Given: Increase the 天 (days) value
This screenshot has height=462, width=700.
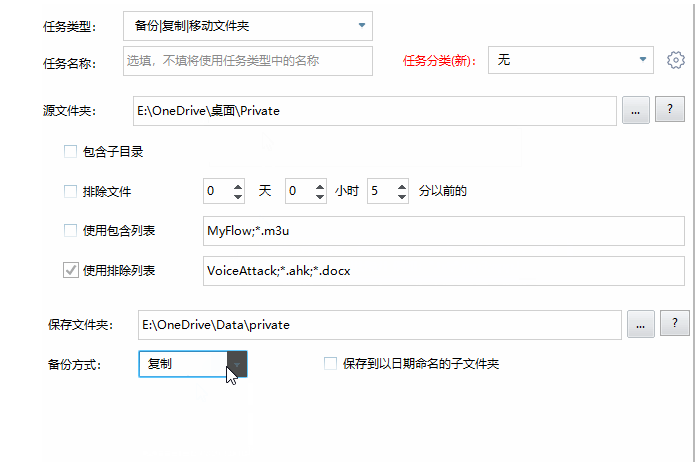Looking at the screenshot, I should pyautogui.click(x=238, y=187).
